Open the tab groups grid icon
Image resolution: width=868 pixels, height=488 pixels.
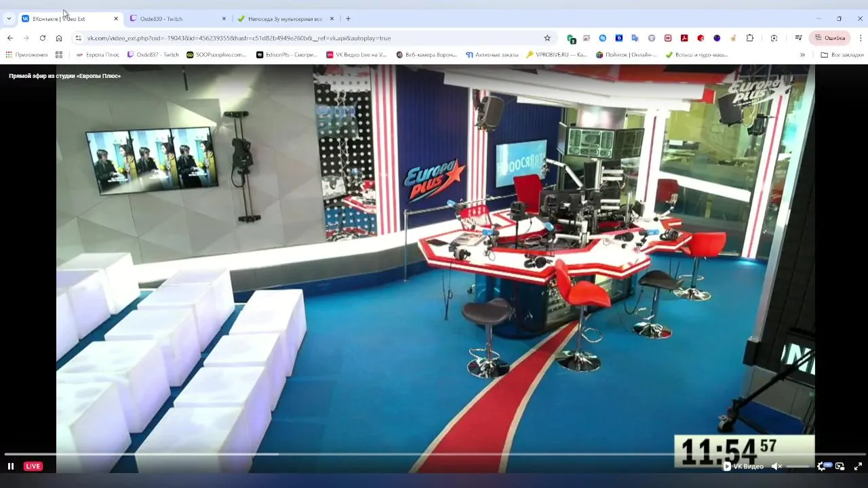[59, 55]
